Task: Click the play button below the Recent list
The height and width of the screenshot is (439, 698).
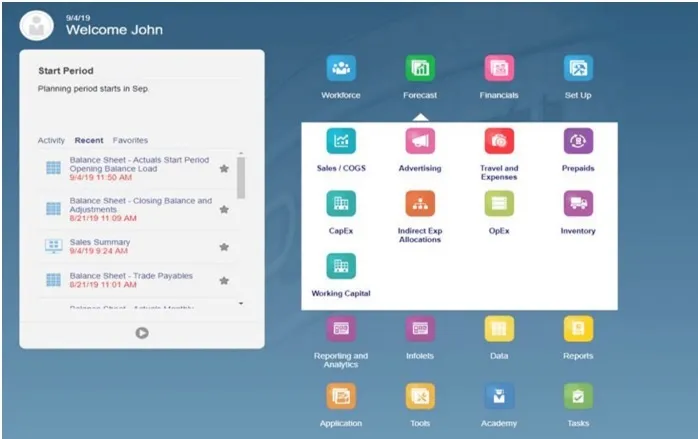Action: (142, 332)
